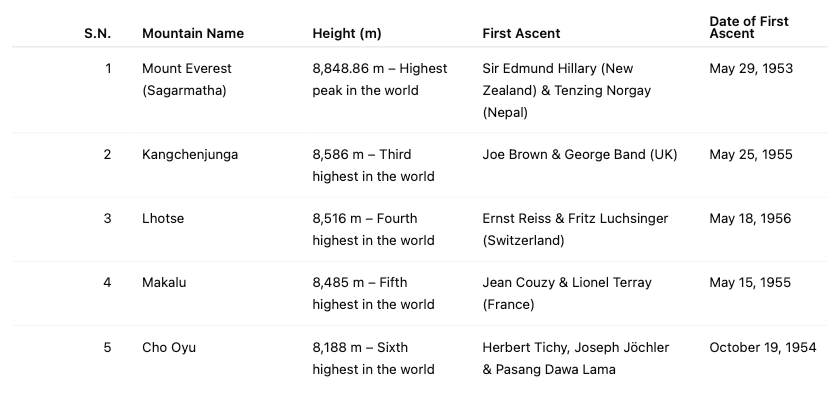Click the S.N. column header

[97, 33]
